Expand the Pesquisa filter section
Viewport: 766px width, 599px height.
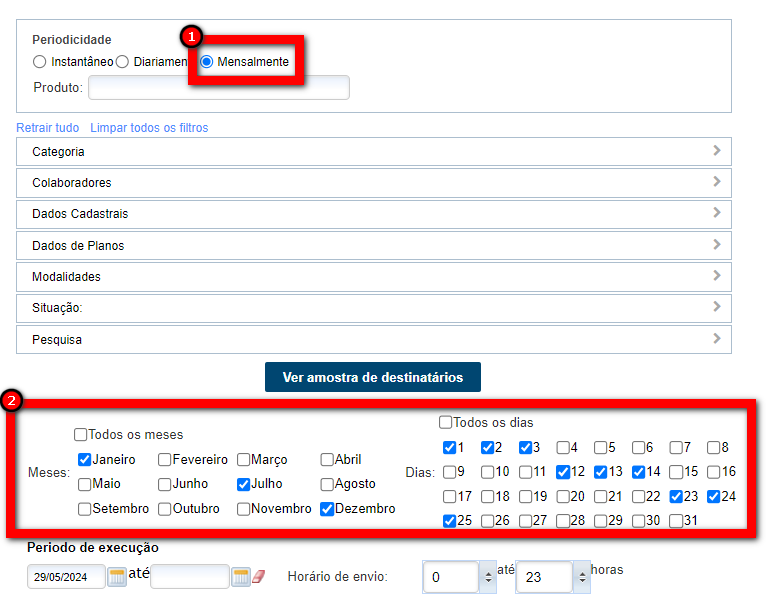click(x=373, y=340)
